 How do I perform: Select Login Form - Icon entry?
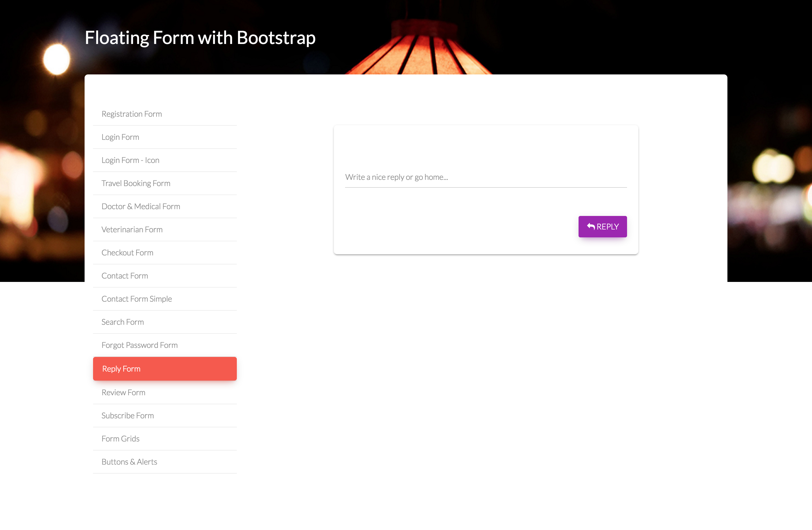(x=130, y=160)
